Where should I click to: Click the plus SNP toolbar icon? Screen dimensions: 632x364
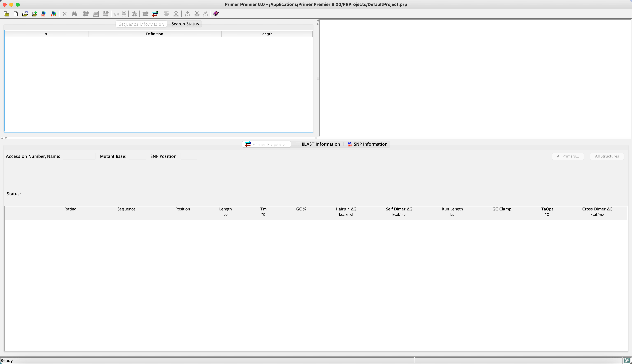click(187, 14)
